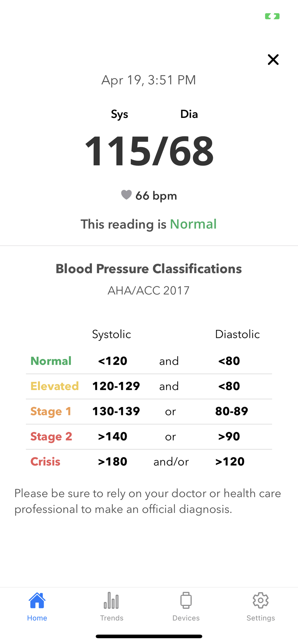Select the Devices tab label
Screen dimensions: 298x644
tap(186, 618)
